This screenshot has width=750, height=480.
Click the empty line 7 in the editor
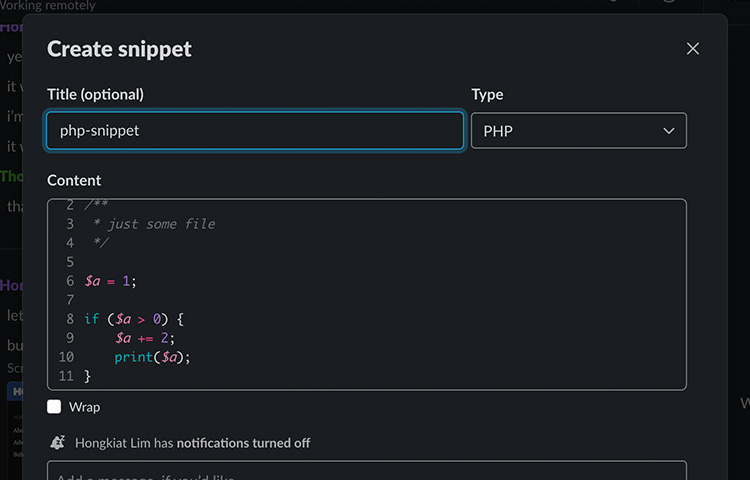[367, 300]
